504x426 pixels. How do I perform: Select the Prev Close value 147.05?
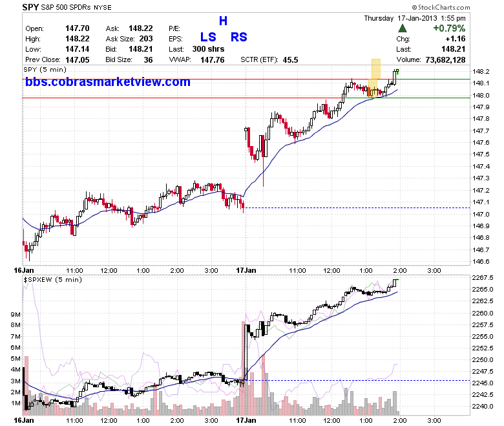point(77,59)
